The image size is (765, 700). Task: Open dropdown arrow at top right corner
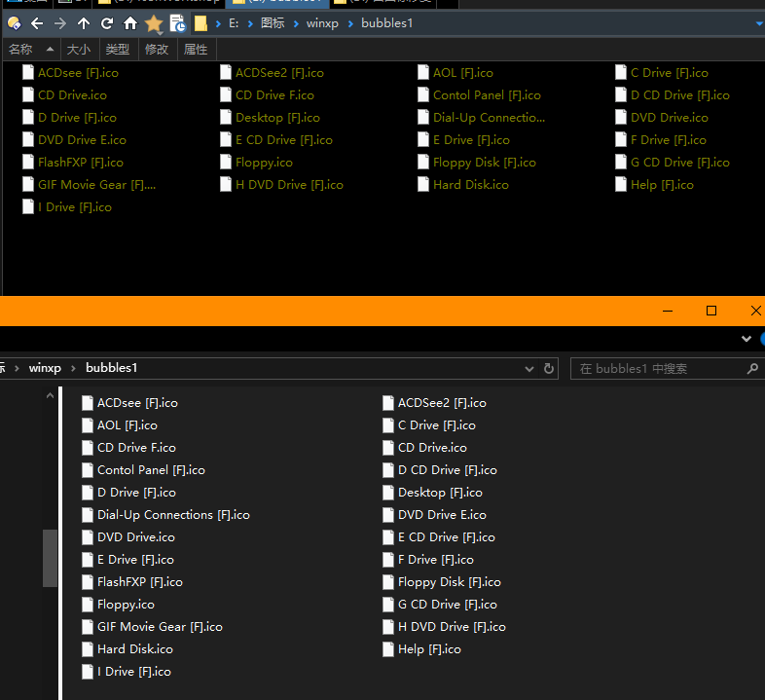759,22
